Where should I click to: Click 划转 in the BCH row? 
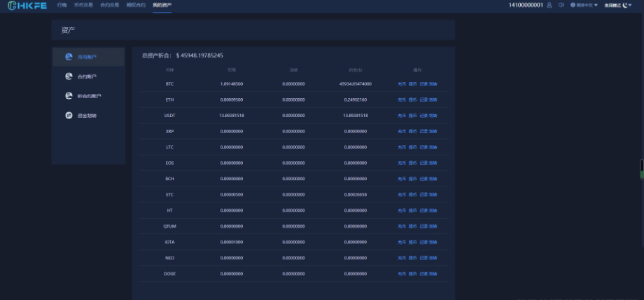[433, 179]
